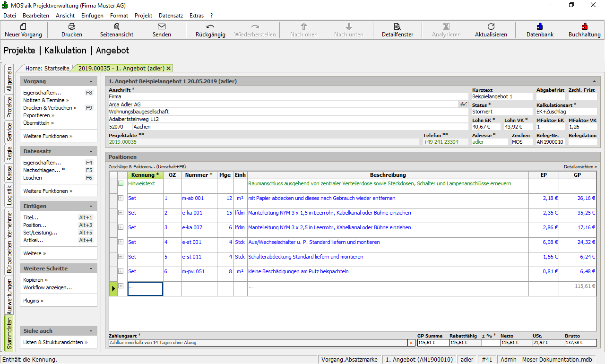
Task: Click the Senden envelope icon
Action: [x=162, y=27]
